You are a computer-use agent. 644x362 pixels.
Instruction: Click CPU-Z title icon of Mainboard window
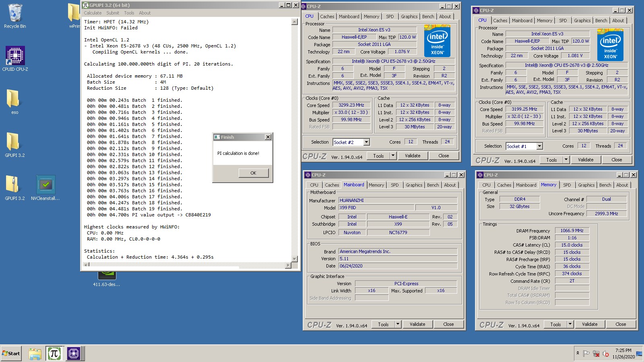308,175
